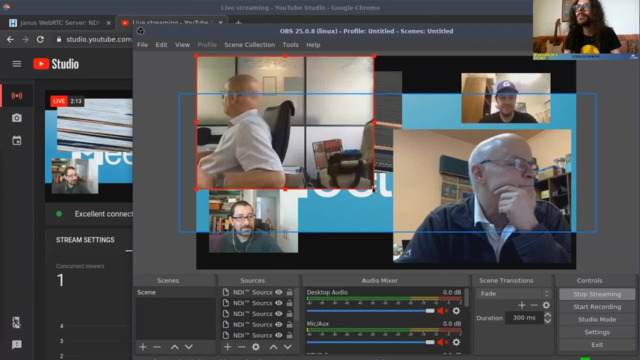Open the File menu in OBS
The height and width of the screenshot is (360, 640).
(142, 45)
